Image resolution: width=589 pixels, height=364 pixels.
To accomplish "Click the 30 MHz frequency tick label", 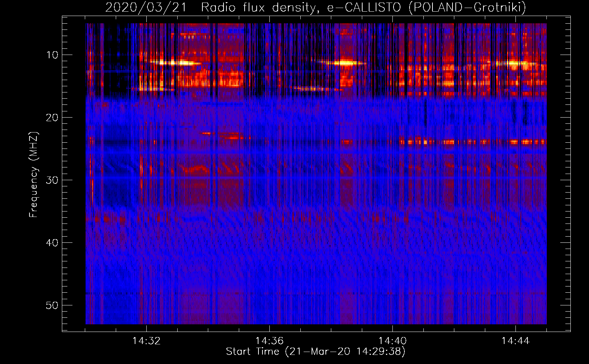I will pos(52,180).
